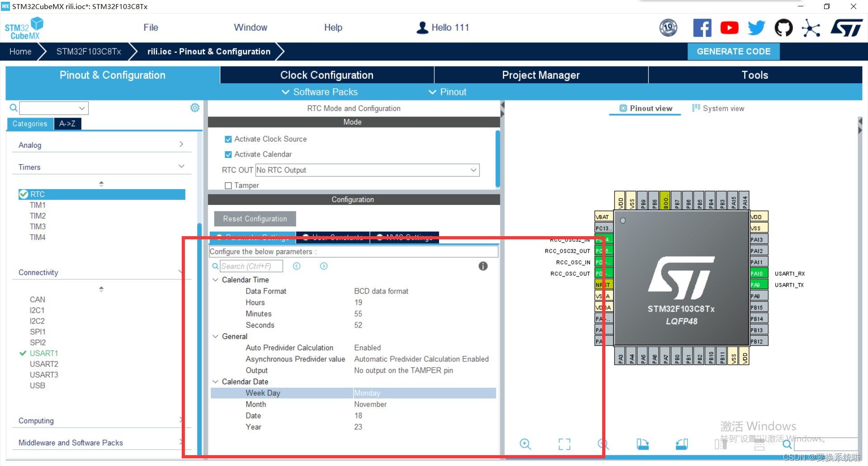Click the user account icon beside Hello 111

pos(422,28)
